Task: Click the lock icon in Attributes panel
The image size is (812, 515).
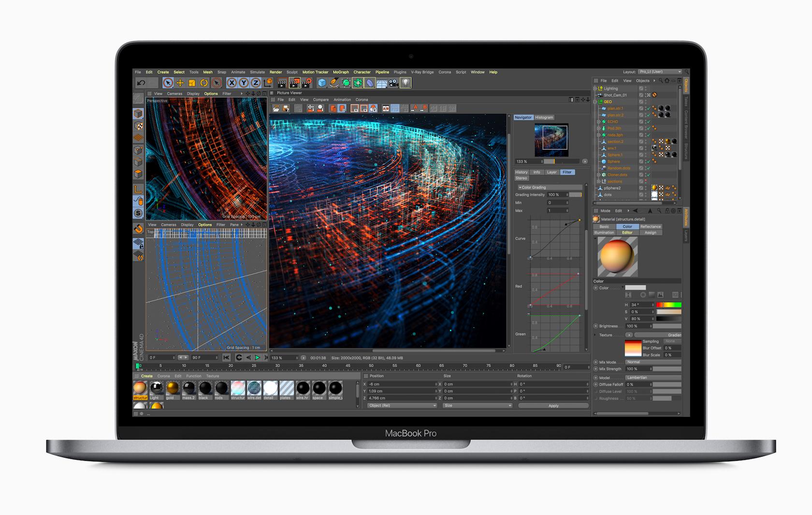Action: pyautogui.click(x=667, y=211)
